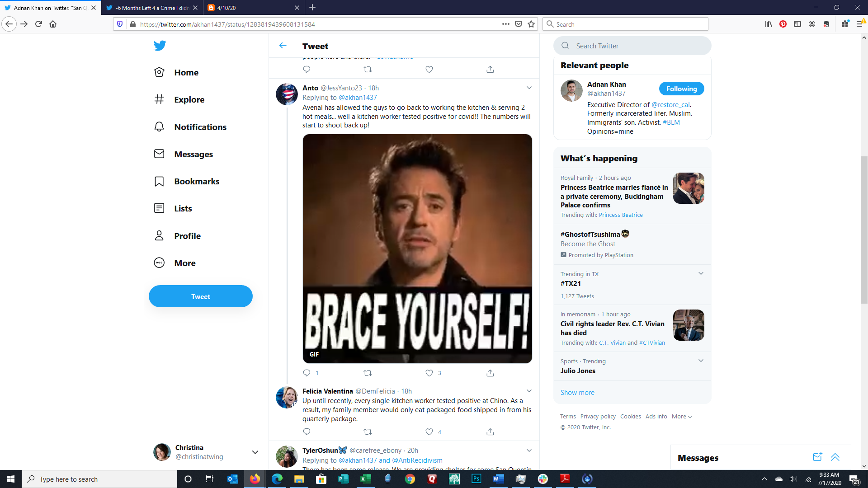Like Felicia Valentina's tweet
The image size is (868, 488).
pyautogui.click(x=429, y=432)
